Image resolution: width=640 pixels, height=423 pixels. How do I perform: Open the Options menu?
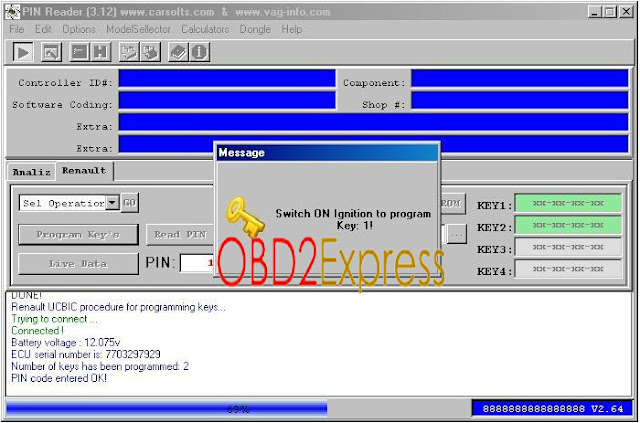tap(79, 29)
